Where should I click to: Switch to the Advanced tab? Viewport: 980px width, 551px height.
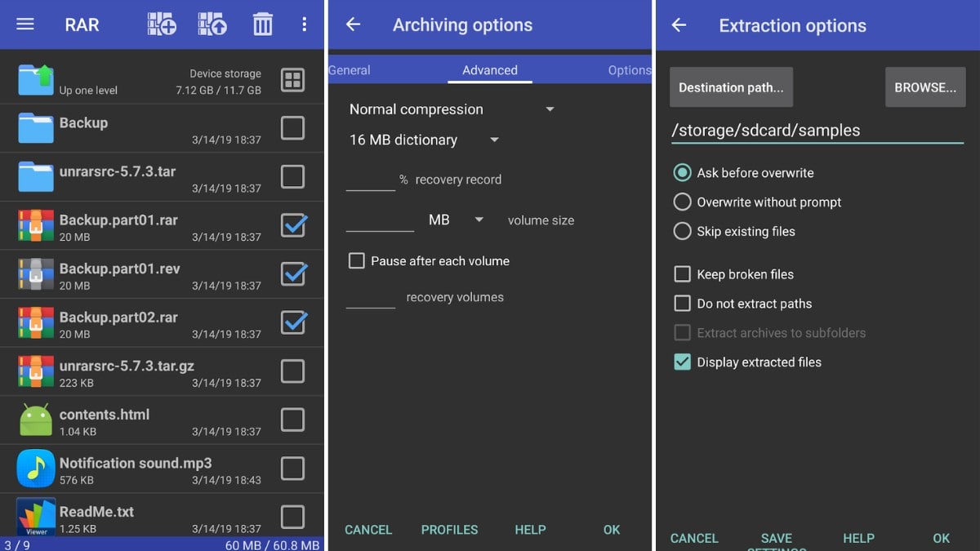tap(490, 70)
